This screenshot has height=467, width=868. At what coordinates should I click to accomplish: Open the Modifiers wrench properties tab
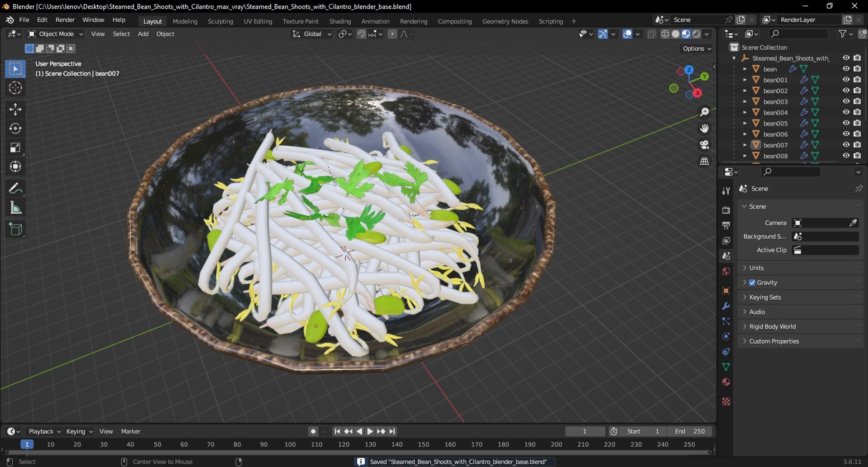pyautogui.click(x=726, y=306)
